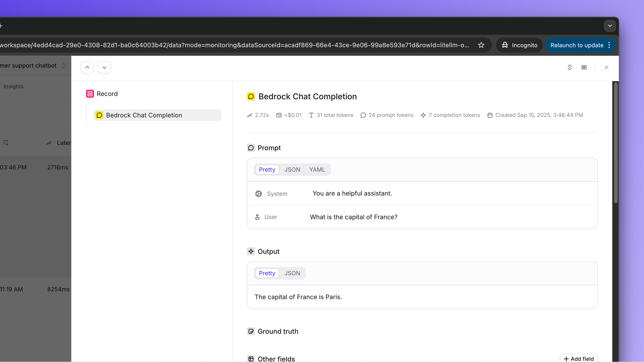
Task: Select Pretty view in Output section
Action: coord(267,273)
